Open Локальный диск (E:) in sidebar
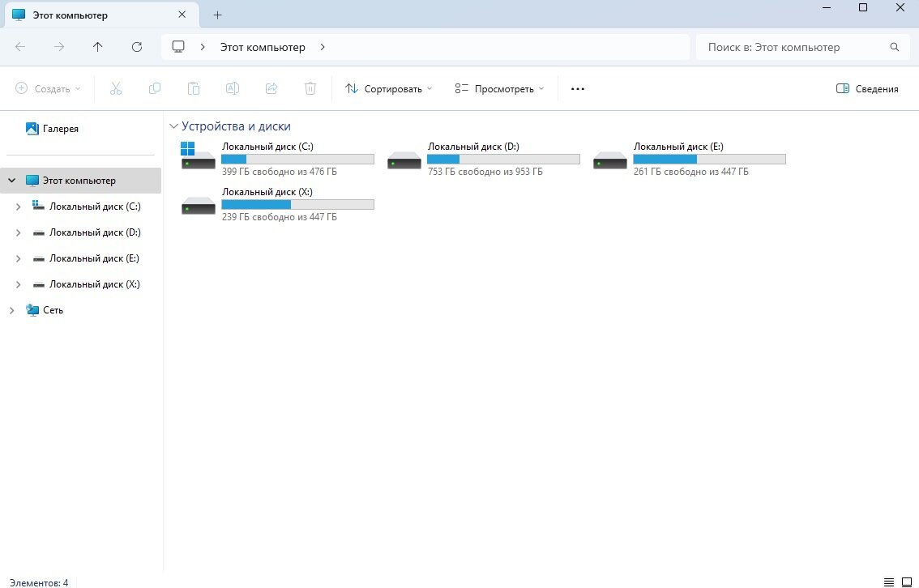The image size is (919, 588). (94, 258)
